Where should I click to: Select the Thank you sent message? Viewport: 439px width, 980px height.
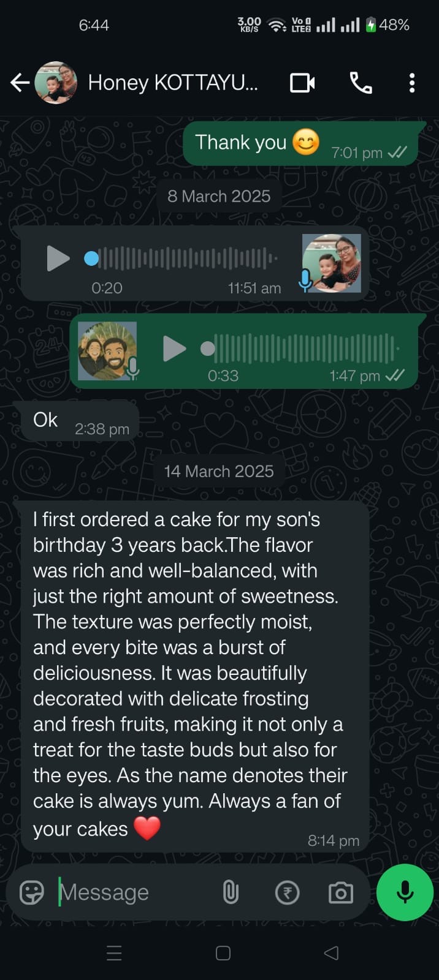coord(300,143)
